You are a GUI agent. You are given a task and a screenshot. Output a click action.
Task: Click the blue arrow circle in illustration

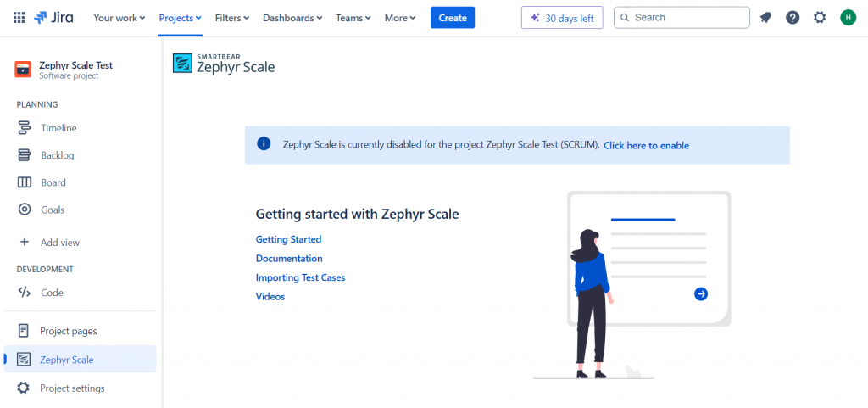click(x=701, y=294)
